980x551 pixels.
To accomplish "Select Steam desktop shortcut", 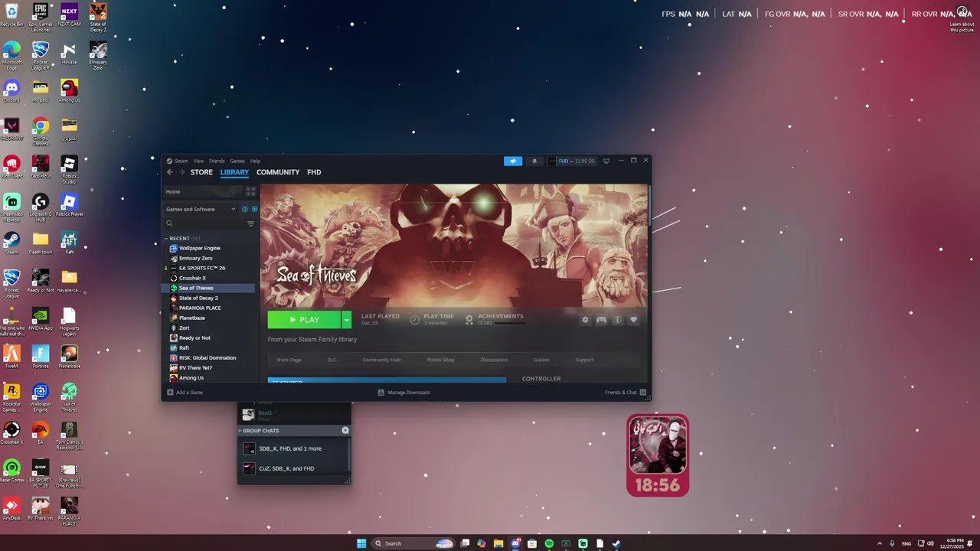I will tap(11, 243).
